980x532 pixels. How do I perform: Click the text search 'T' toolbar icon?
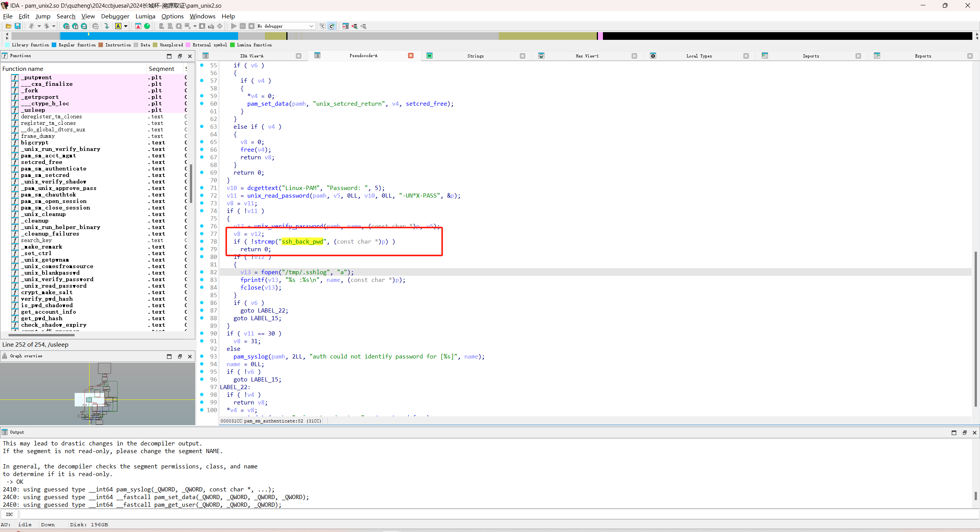(75, 26)
